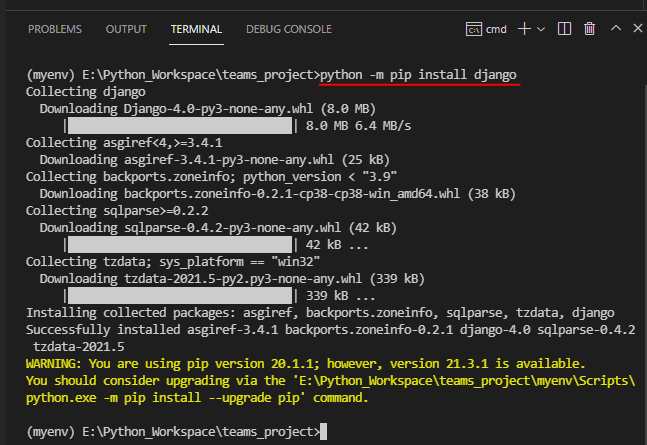Screen dimensions: 647x445
Task: Open the DEBUG CONSOLE tab
Action: click(x=289, y=29)
